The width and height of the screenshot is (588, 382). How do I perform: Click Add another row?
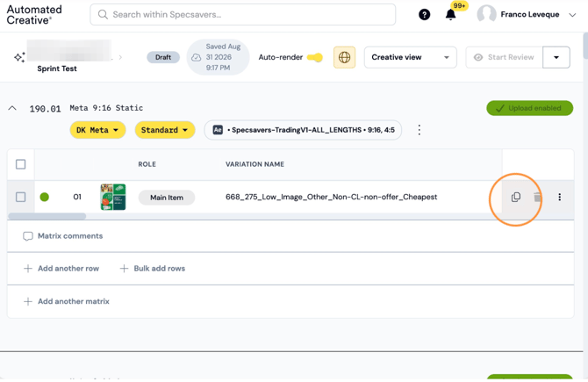click(x=61, y=269)
